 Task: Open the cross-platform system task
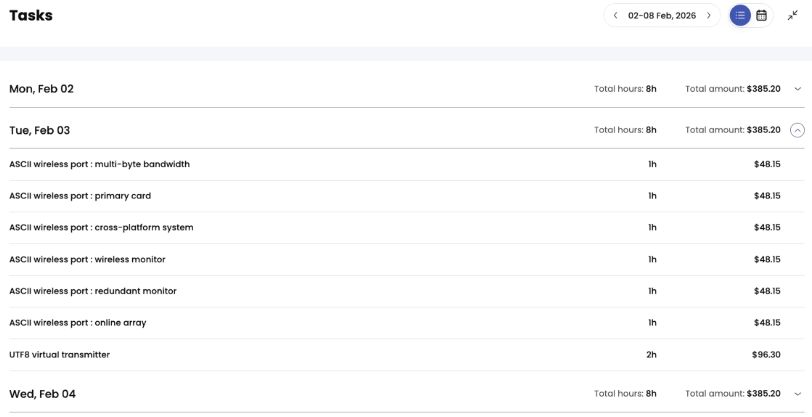click(101, 228)
